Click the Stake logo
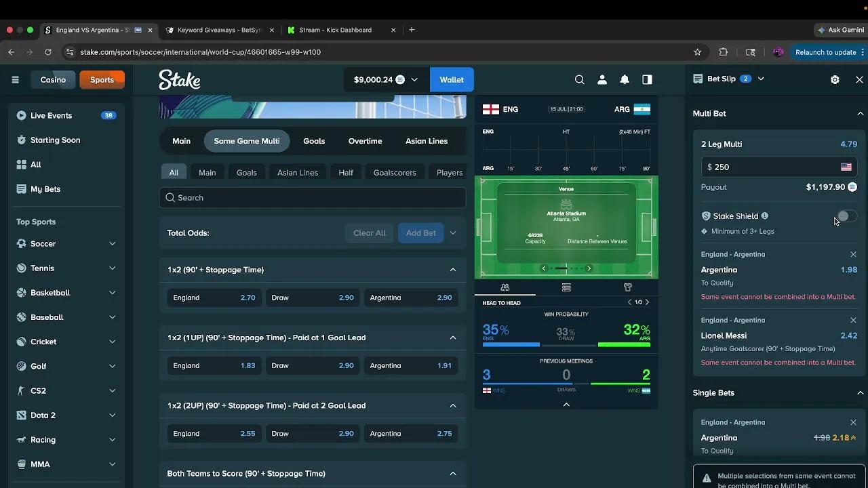868x488 pixels. coord(180,80)
